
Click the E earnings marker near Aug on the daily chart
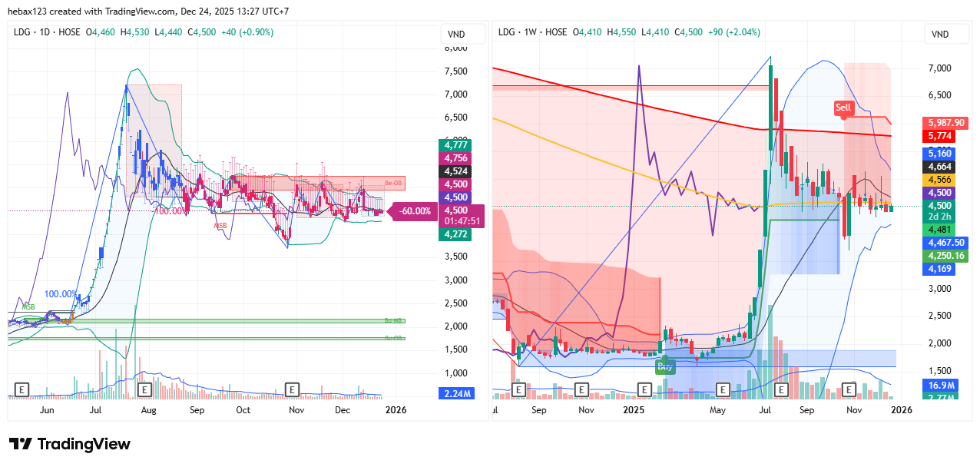[x=144, y=389]
